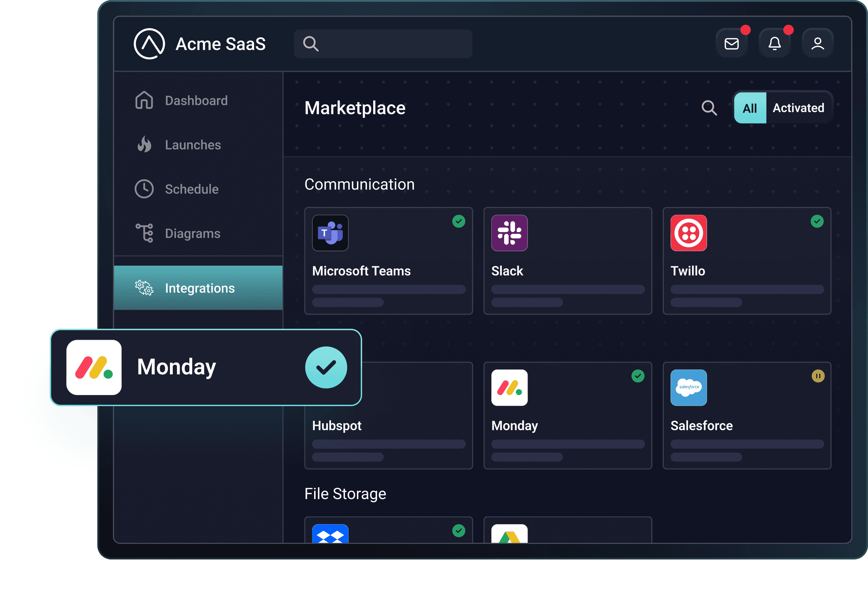This screenshot has height=594, width=868.
Task: Open the Microsoft Teams card title
Action: coord(361,271)
